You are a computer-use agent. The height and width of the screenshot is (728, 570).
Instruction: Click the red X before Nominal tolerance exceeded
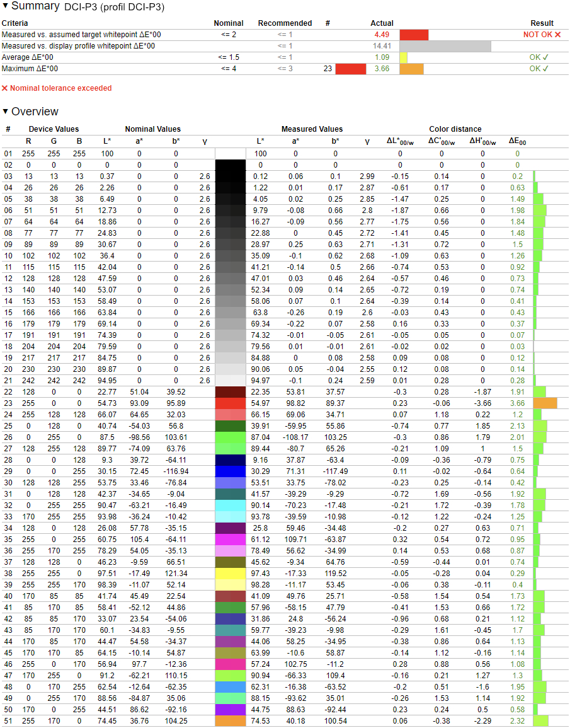pos(4,88)
